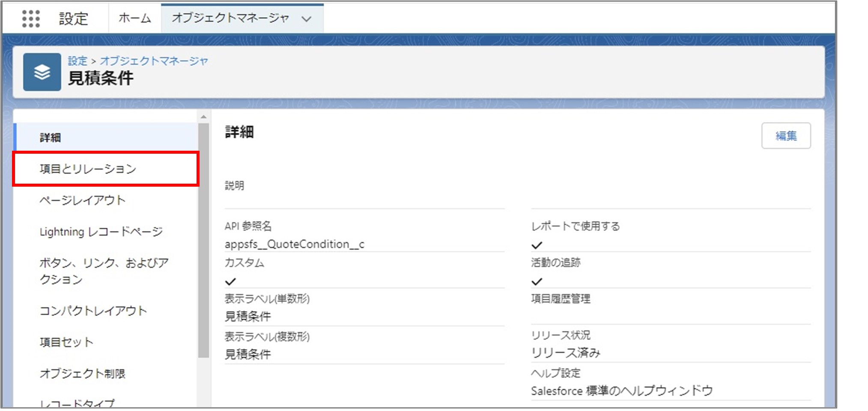Follow the 設定 breadcrumb link
The height and width of the screenshot is (411, 868).
(78, 61)
